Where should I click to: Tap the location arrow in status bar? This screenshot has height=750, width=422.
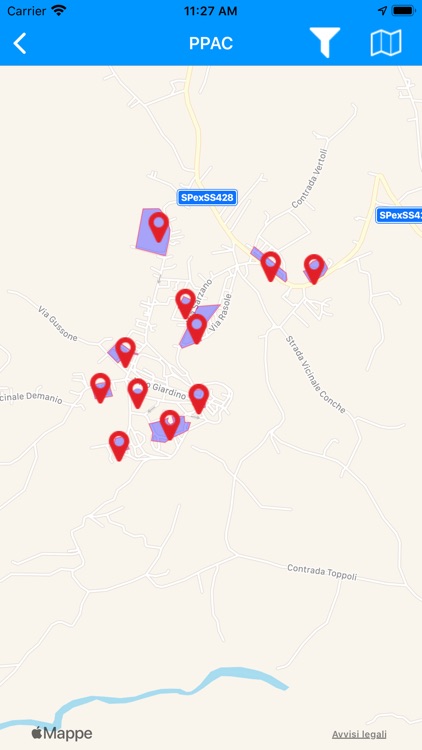[x=382, y=11]
